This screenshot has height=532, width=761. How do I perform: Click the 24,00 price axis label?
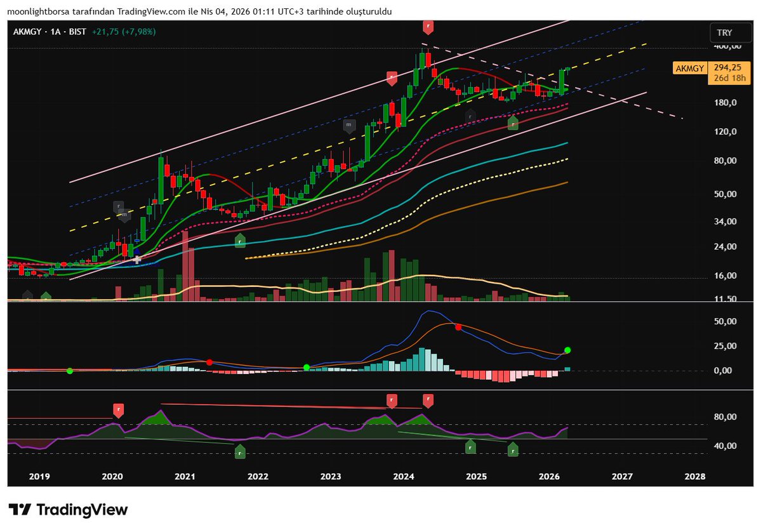click(x=725, y=246)
